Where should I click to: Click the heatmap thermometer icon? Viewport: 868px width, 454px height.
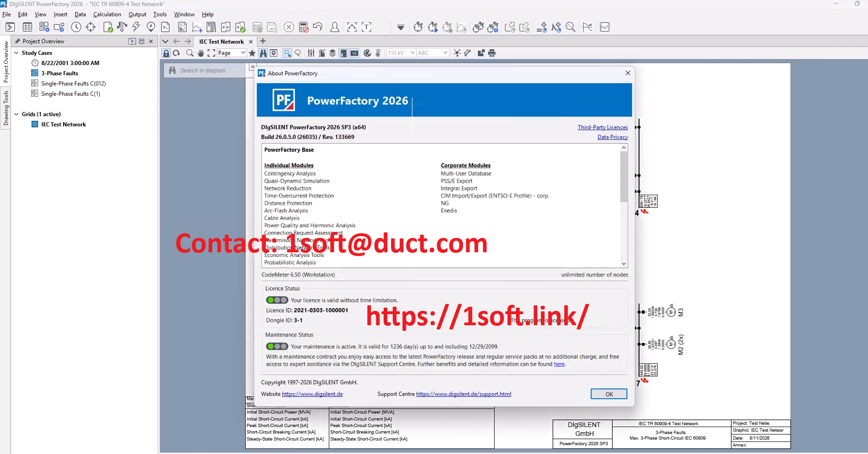[378, 53]
